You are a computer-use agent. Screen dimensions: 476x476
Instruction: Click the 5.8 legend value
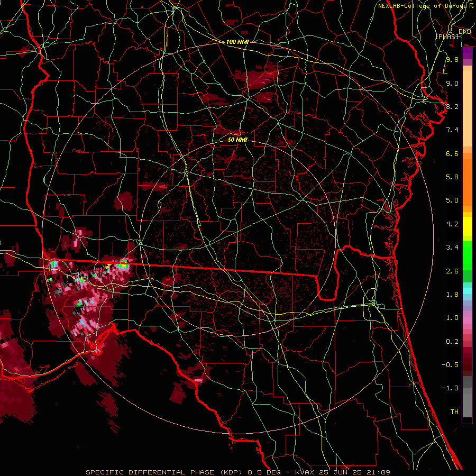[452, 177]
